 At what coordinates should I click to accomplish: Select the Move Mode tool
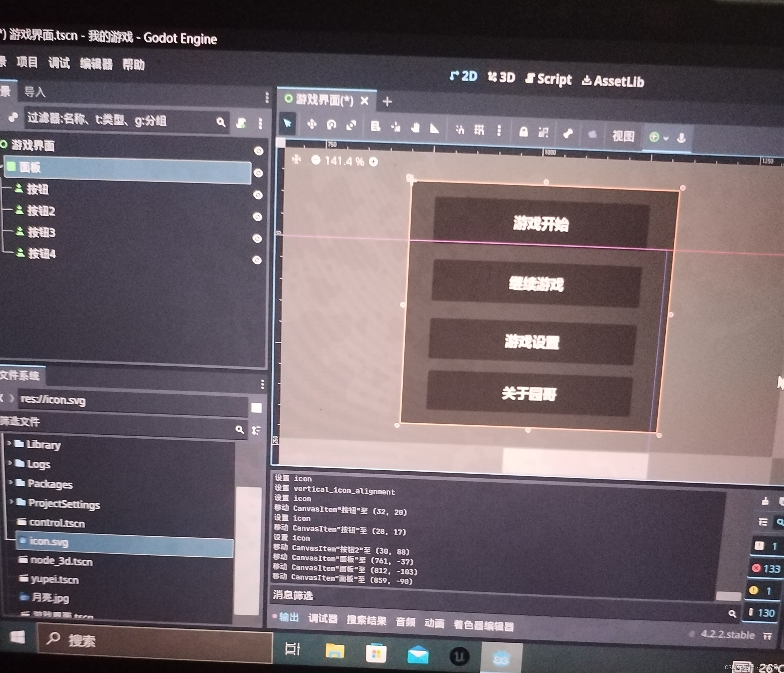point(312,124)
